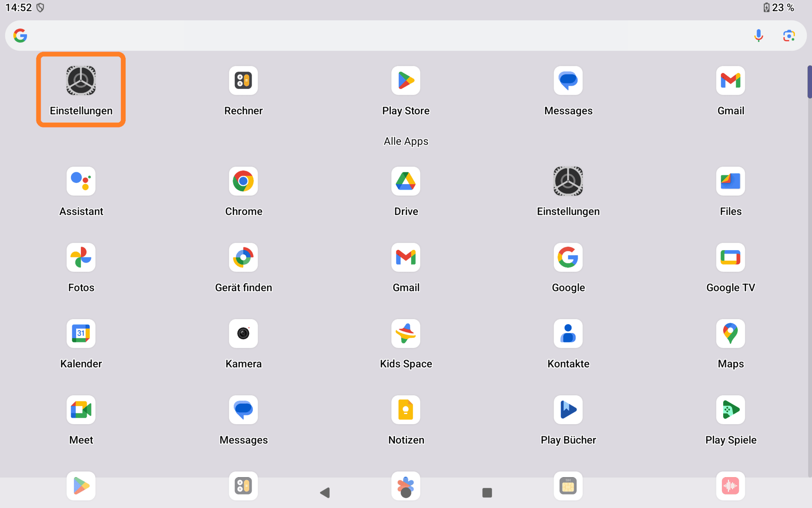Tap the voice search microphone icon
The image size is (812, 508).
(758, 36)
